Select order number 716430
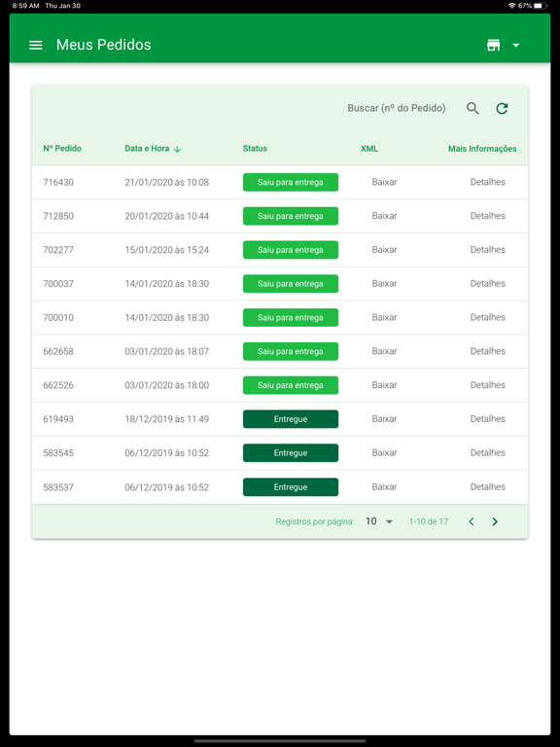 point(58,182)
